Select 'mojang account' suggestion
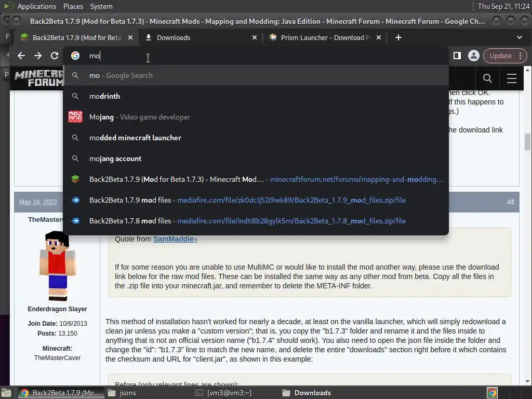The image size is (532, 399). pyautogui.click(x=256, y=158)
